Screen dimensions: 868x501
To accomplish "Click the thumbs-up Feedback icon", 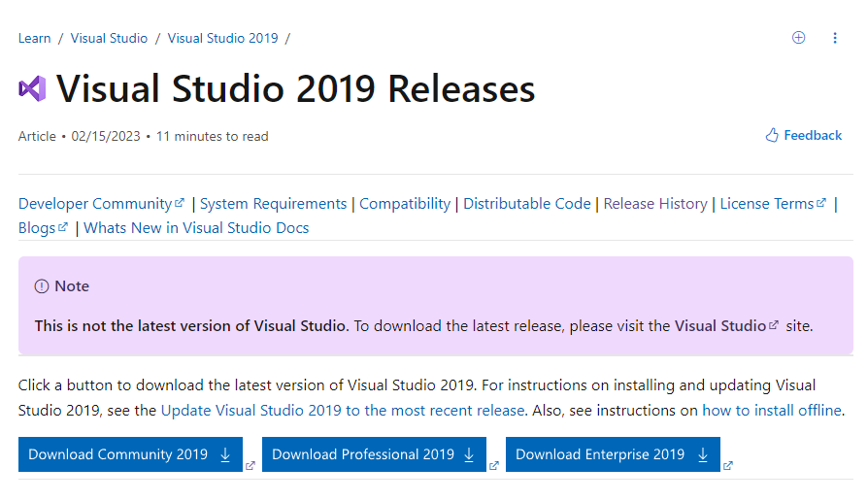I will [772, 135].
